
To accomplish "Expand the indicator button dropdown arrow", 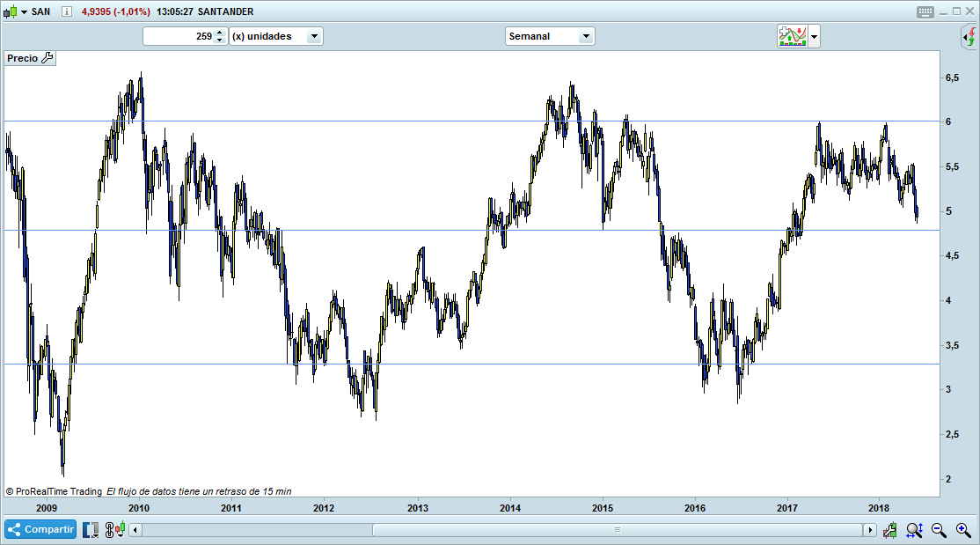I will click(x=815, y=36).
